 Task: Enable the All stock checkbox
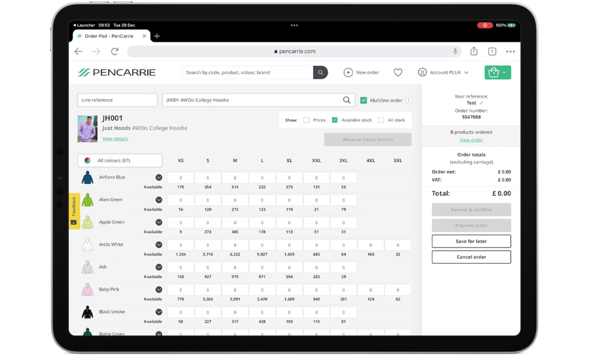click(381, 120)
